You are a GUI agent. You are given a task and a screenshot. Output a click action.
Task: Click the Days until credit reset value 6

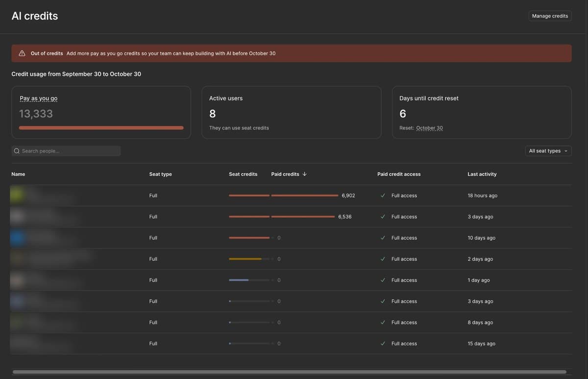(403, 114)
